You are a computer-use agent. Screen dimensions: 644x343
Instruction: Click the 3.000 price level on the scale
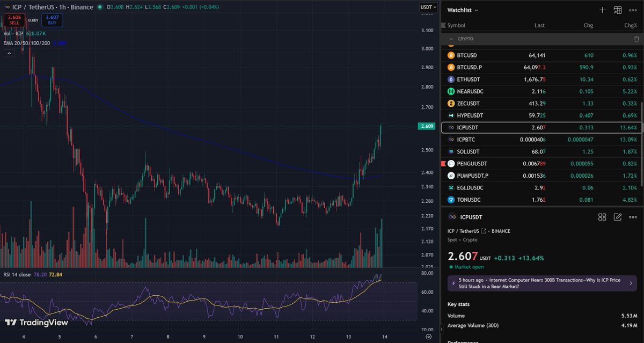[428, 49]
